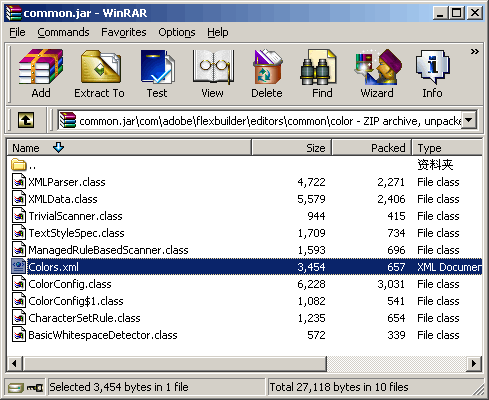This screenshot has height=400, width=489.
Task: Open the Favorites menu
Action: [x=124, y=32]
